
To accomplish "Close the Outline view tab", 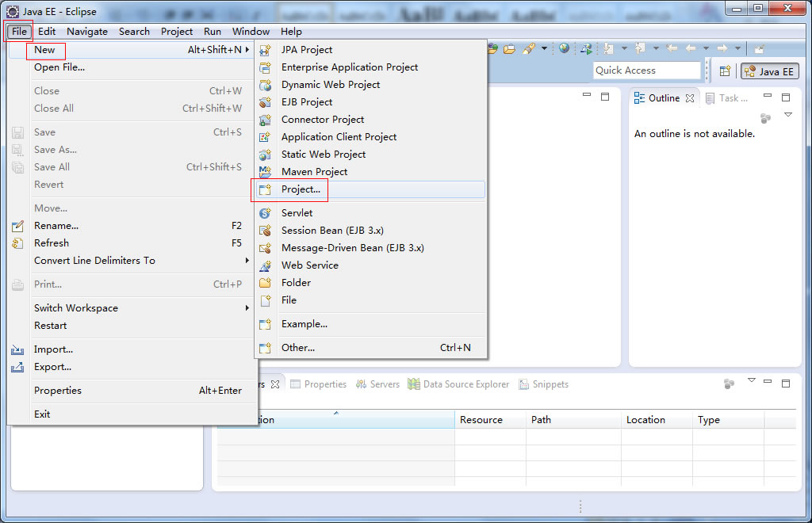I will coord(690,98).
